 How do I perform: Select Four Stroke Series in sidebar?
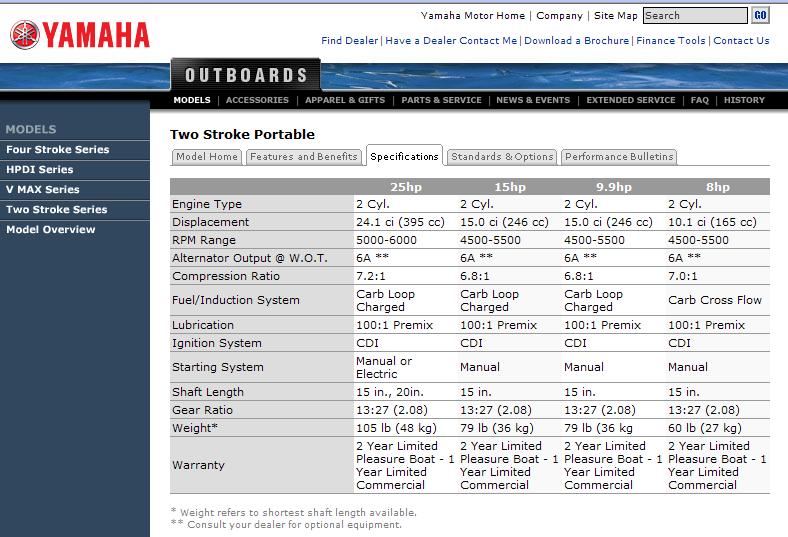click(58, 150)
